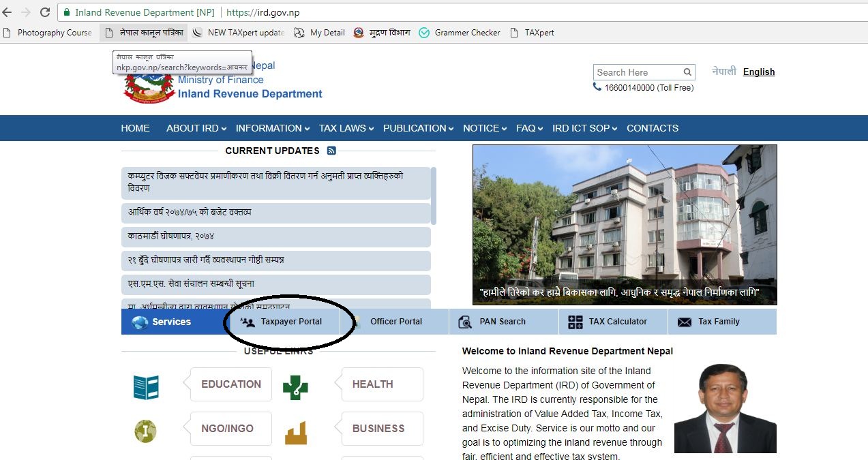Click the browser address bar URL
Viewport: 868px width, 460px height.
pyautogui.click(x=263, y=12)
